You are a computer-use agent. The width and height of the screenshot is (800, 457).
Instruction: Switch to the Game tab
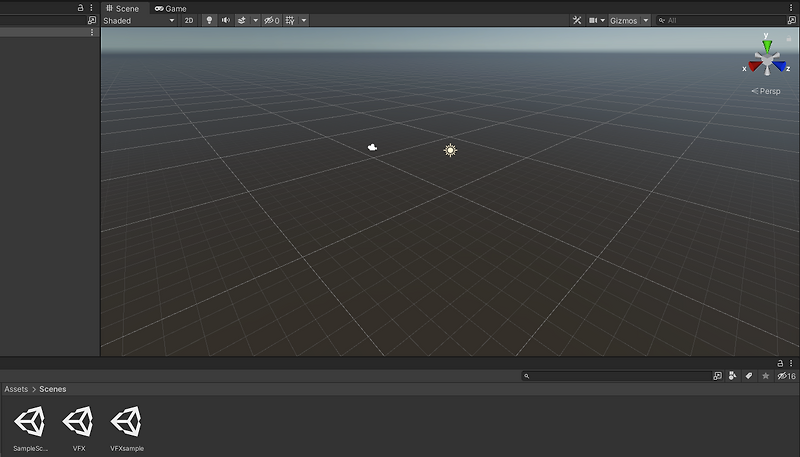[171, 8]
